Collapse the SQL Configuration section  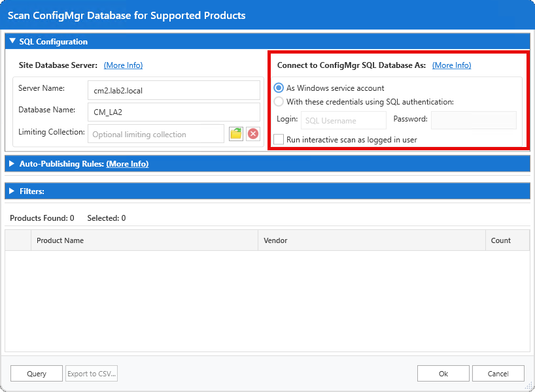point(12,41)
